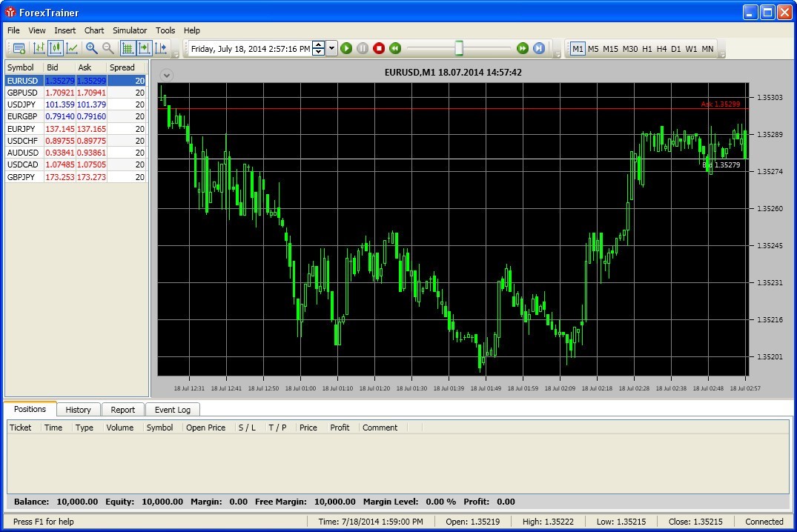Sort by the Spread column header
Viewport: 797px width, 532px height.
tap(126, 67)
